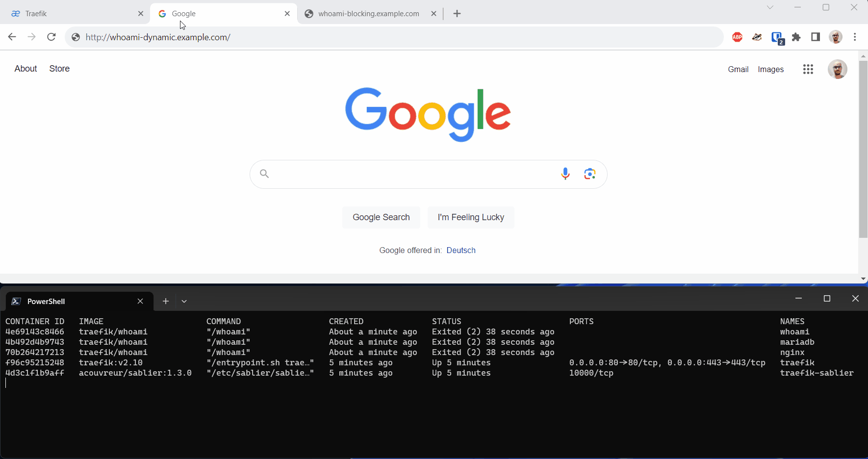The height and width of the screenshot is (459, 868).
Task: Start voice search with microphone
Action: [x=565, y=174]
